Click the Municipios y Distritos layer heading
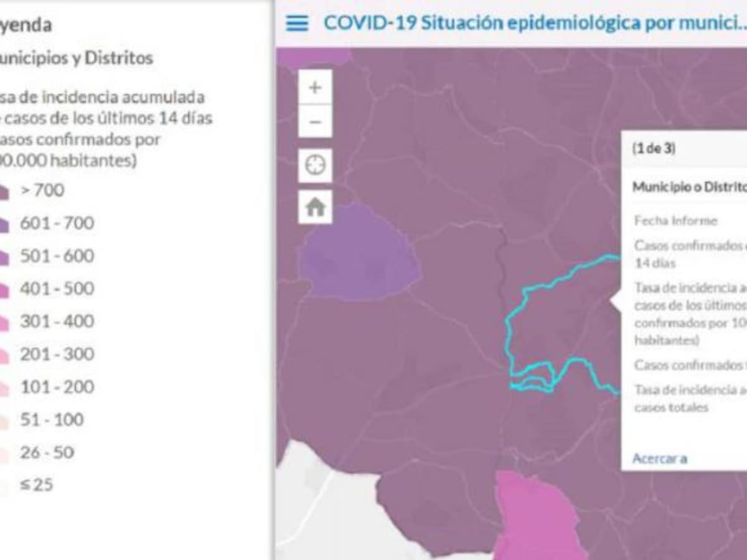The image size is (747, 560). (75, 58)
